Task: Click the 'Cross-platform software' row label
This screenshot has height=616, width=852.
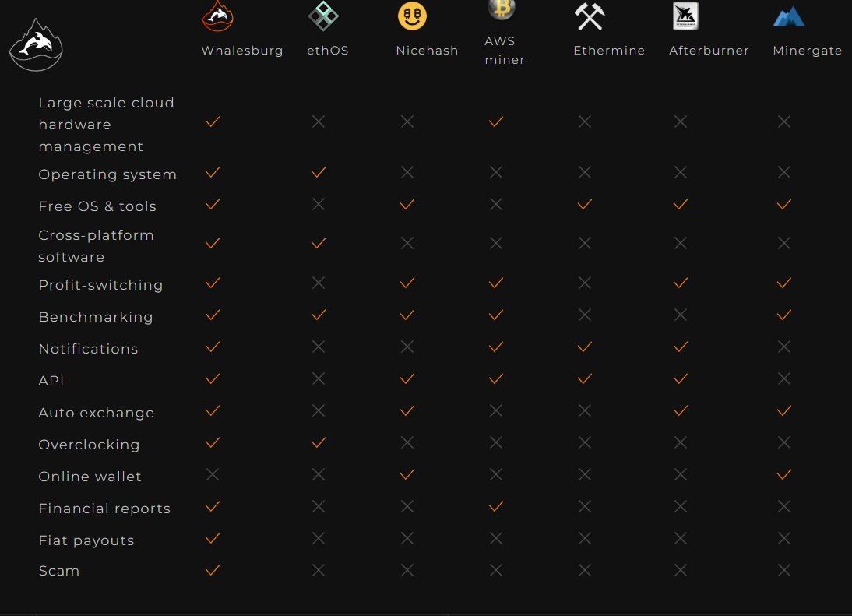Action: click(96, 246)
